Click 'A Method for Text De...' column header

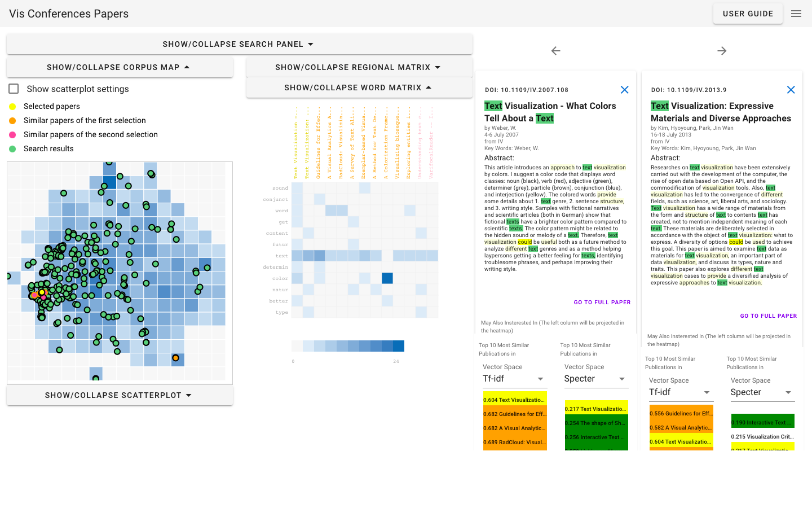tap(375, 142)
